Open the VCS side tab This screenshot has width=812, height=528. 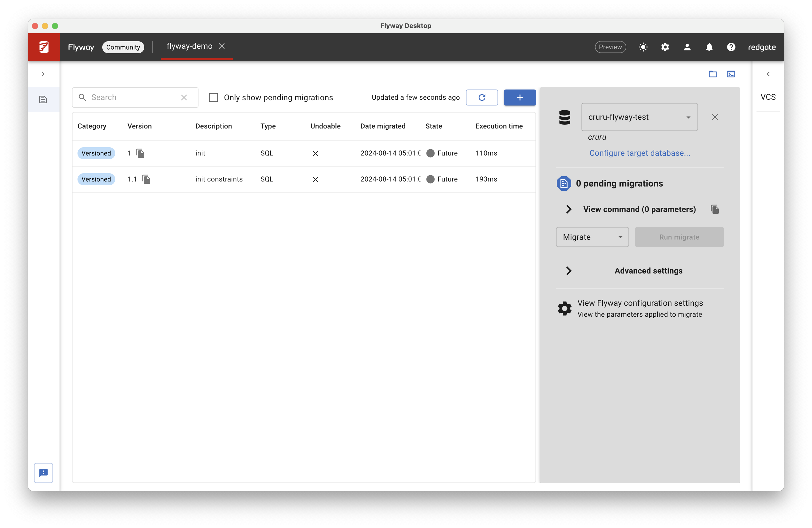click(x=768, y=97)
